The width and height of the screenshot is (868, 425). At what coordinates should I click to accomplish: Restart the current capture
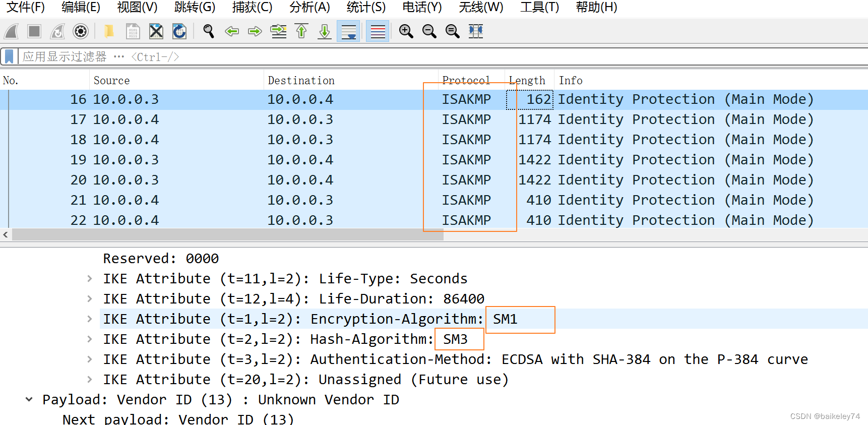57,31
